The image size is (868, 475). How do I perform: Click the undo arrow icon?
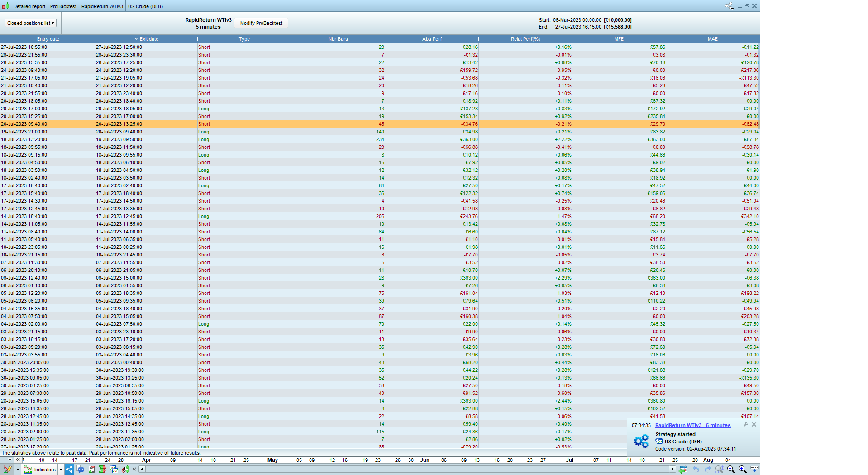pos(696,469)
